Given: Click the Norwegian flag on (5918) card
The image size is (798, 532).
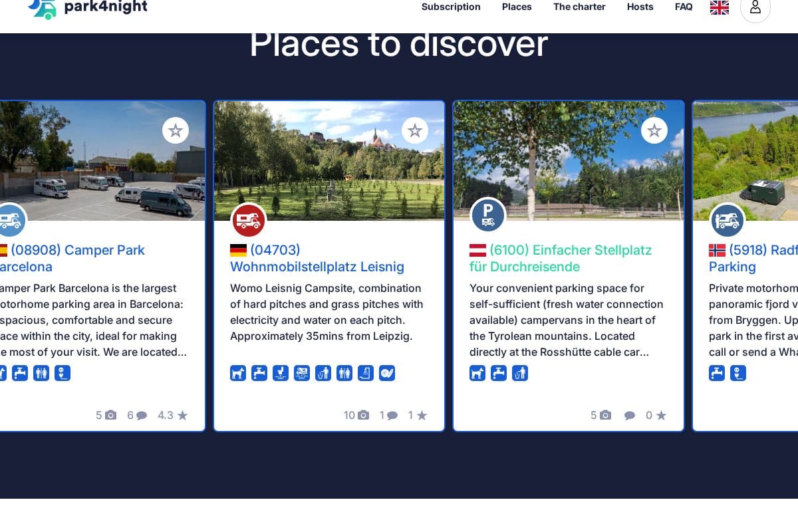Looking at the screenshot, I should pos(717,251).
